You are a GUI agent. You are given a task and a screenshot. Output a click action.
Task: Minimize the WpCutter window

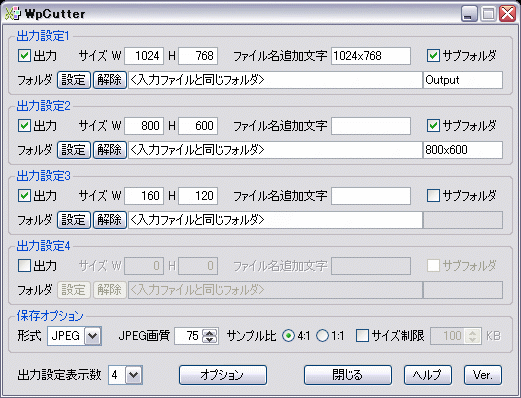469,14
